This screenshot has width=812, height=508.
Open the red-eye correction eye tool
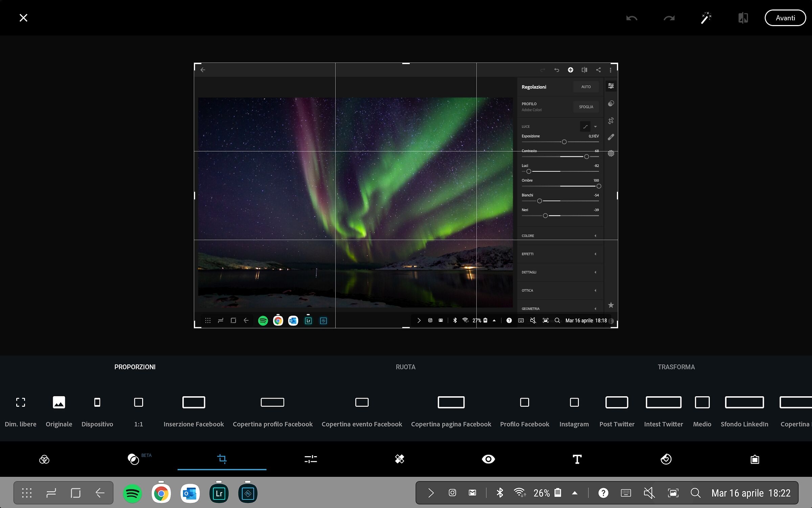(x=488, y=459)
